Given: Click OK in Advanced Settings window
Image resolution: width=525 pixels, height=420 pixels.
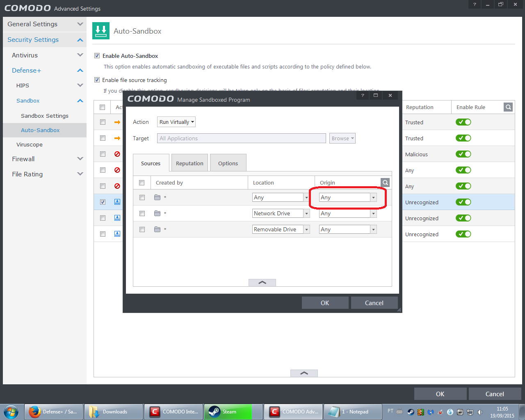Looking at the screenshot, I should click(x=440, y=394).
